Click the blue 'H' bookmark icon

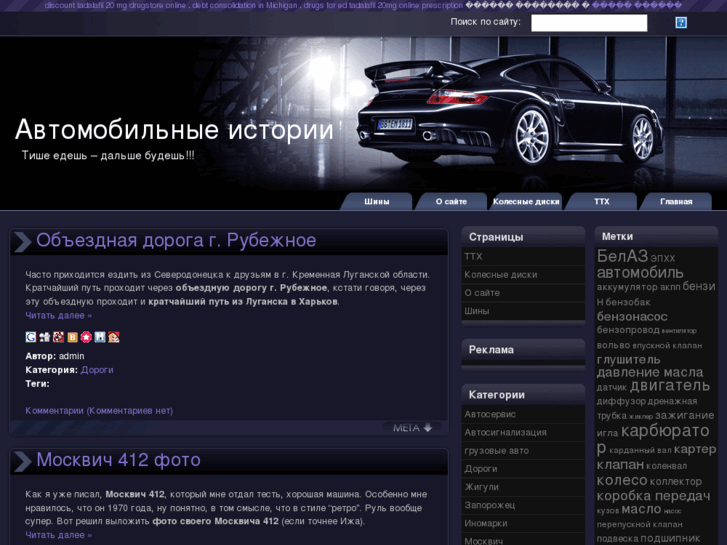tap(100, 337)
